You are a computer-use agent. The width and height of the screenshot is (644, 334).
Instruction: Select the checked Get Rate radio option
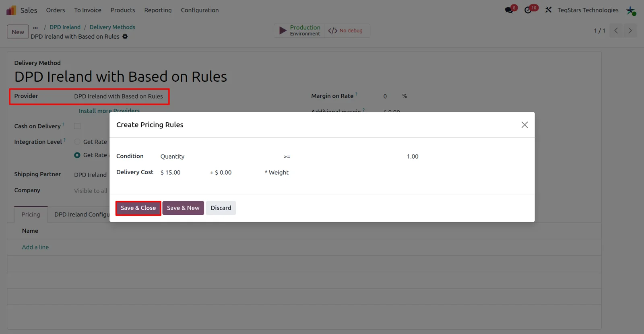point(77,155)
